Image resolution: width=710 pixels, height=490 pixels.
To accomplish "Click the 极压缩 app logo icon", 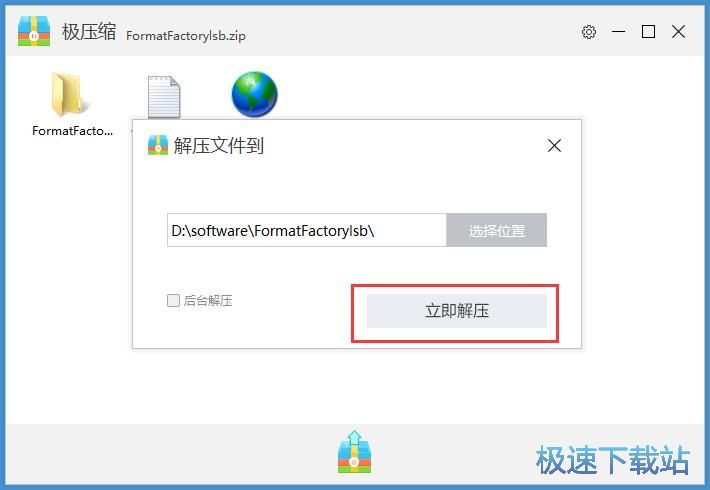I will [34, 31].
